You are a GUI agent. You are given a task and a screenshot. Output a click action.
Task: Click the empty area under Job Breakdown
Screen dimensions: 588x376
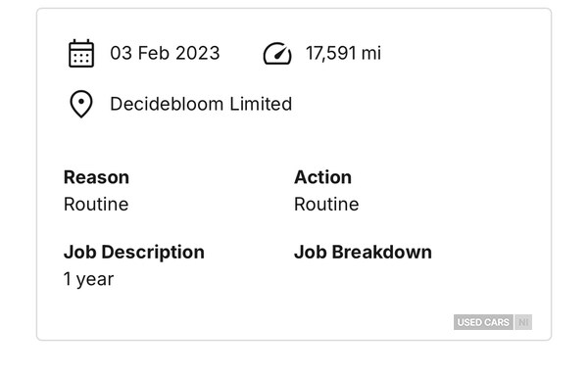(x=363, y=279)
